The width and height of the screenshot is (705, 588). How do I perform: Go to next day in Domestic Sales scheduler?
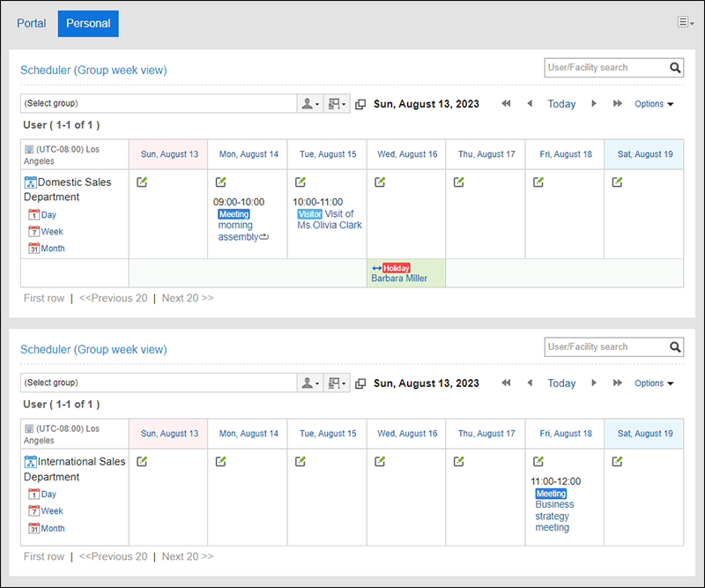593,103
